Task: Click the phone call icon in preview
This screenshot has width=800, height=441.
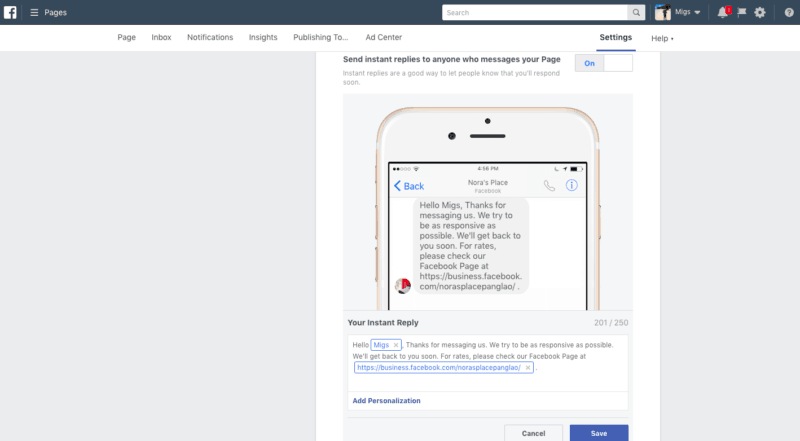Action: pos(549,186)
